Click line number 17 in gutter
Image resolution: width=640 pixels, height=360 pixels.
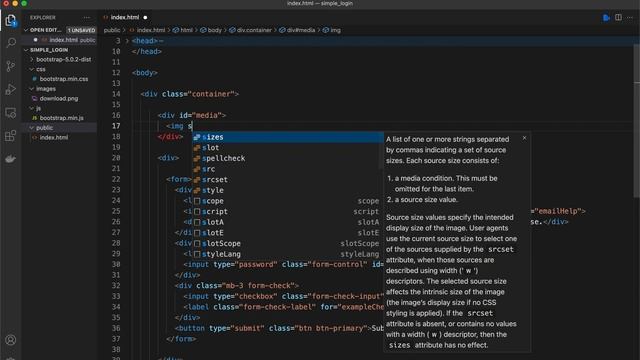116,126
